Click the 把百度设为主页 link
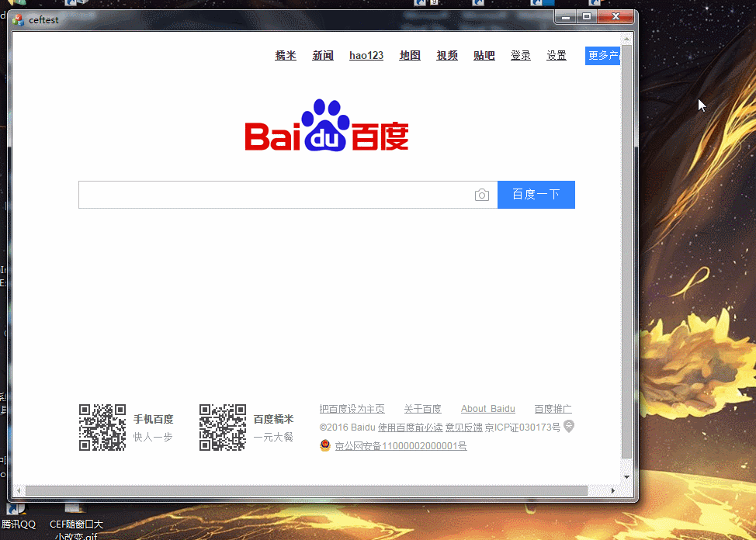Screen dimensions: 756x540 pyautogui.click(x=352, y=409)
